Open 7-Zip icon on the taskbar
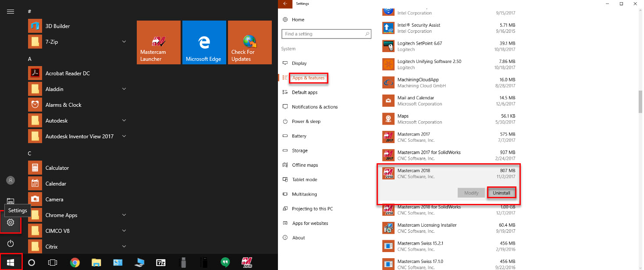This screenshot has width=644, height=270. pos(161,263)
